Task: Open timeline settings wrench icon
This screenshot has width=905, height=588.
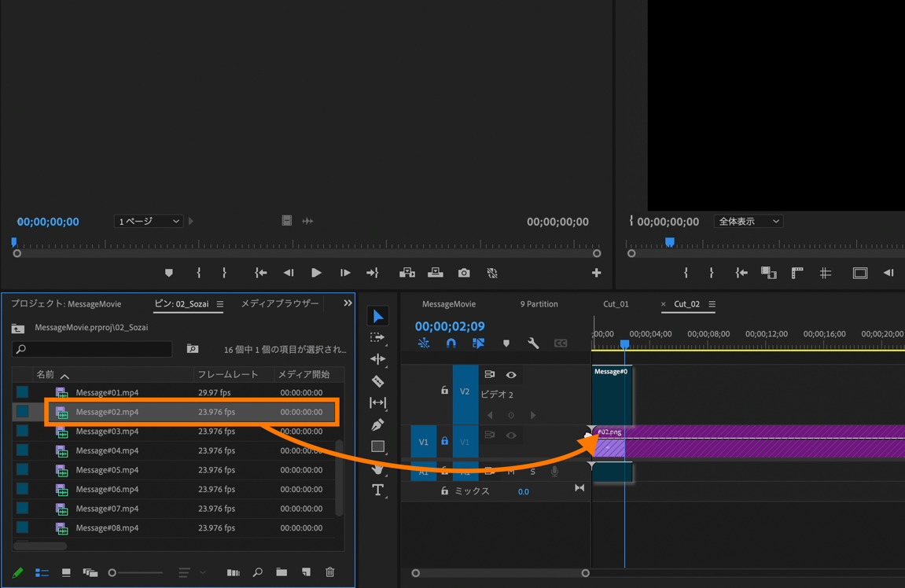Action: coord(533,344)
